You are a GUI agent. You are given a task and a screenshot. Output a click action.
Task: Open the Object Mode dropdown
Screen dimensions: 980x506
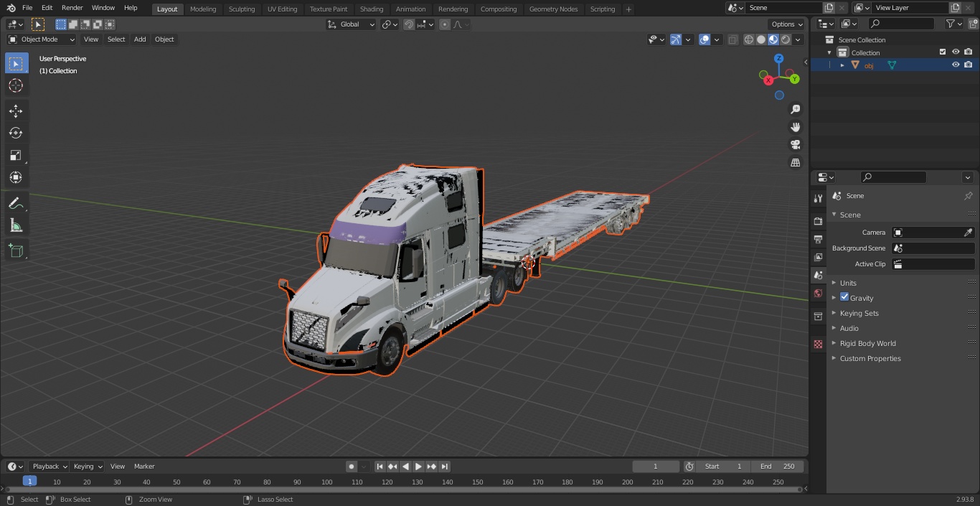[42, 39]
